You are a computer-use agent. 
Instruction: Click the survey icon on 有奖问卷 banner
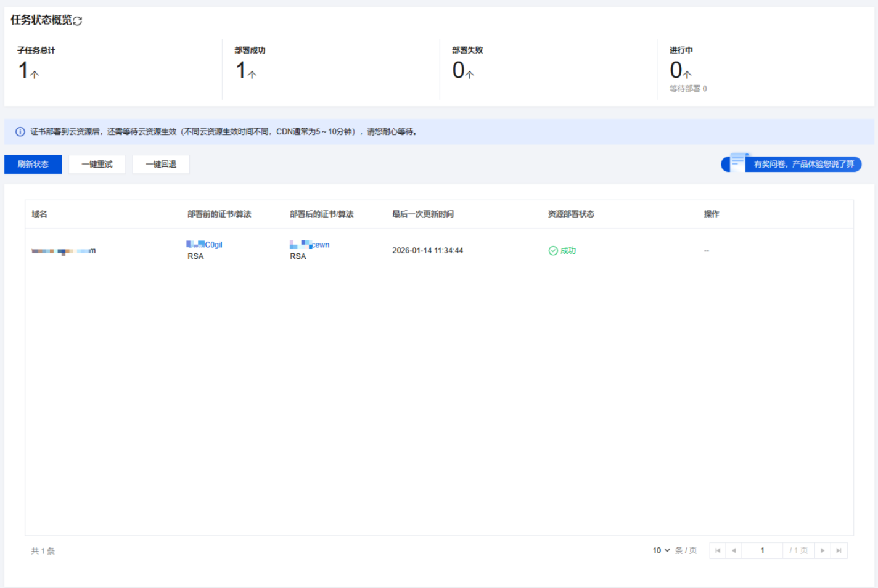[737, 163]
